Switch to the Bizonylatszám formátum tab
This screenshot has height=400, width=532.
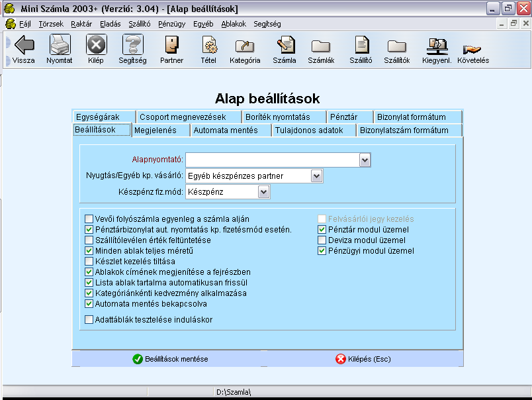[x=410, y=130]
